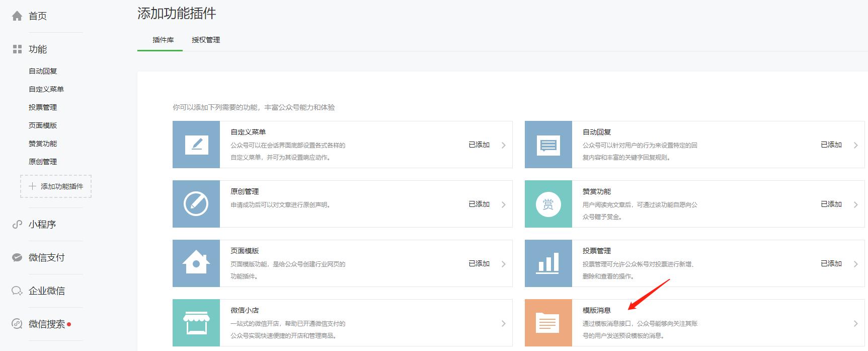The width and height of the screenshot is (868, 351).
Task: Click the 微信小店 plugin title
Action: [x=245, y=310]
